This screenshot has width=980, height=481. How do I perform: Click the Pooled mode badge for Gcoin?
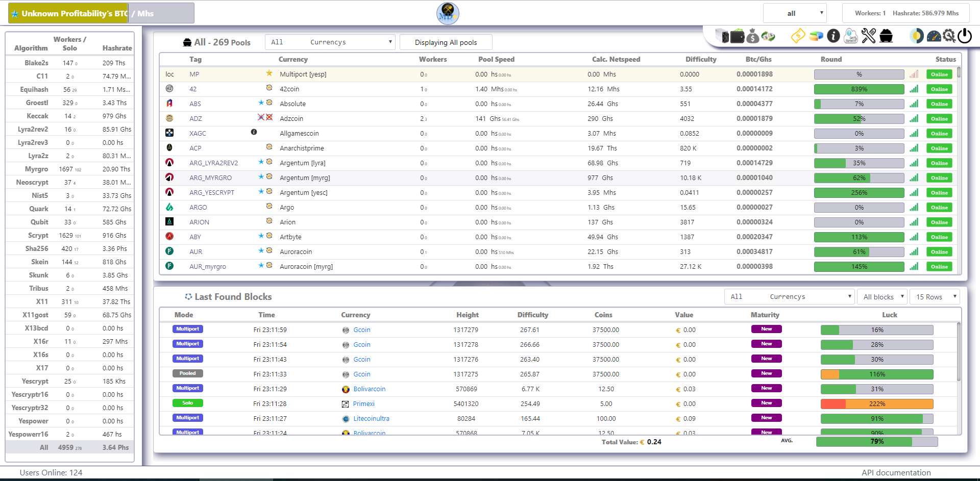click(x=188, y=373)
